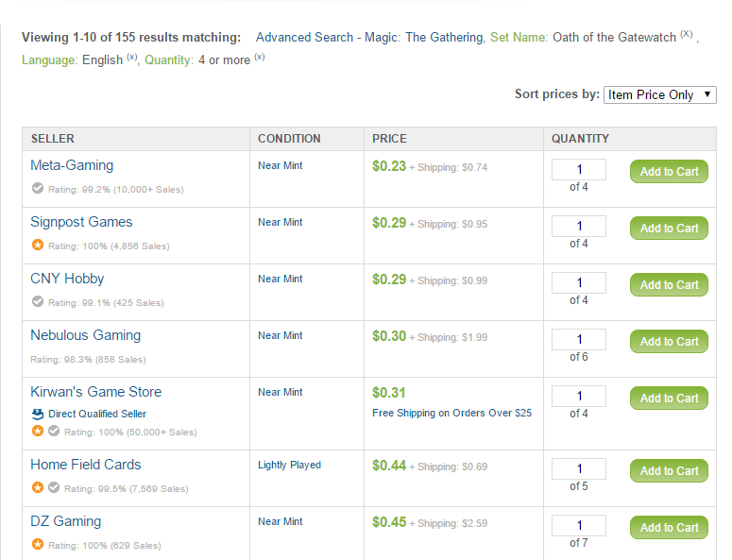732x560 pixels.
Task: Click Free Shipping on Orders Over $25
Action: (x=451, y=413)
